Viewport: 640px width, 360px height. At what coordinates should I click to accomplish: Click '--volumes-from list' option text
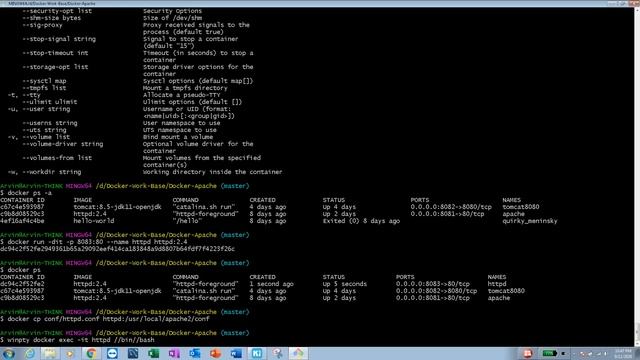[57, 158]
